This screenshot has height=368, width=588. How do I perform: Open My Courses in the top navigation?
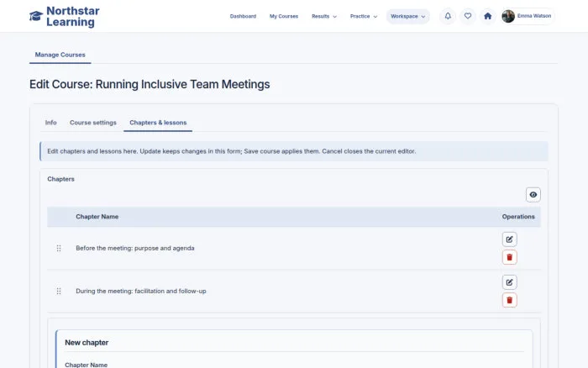(284, 17)
